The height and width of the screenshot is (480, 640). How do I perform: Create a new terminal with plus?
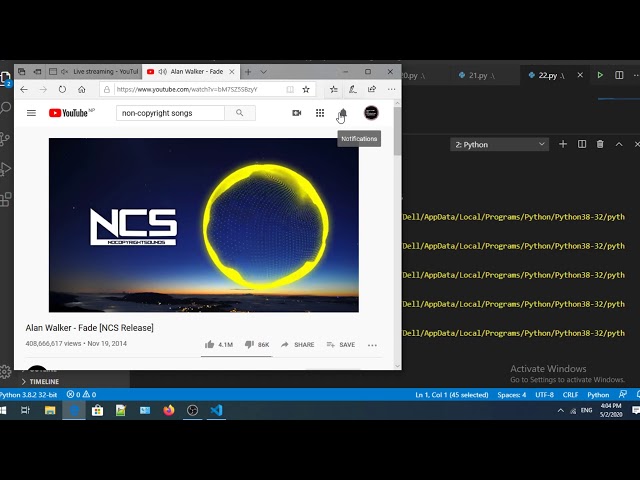click(563, 144)
